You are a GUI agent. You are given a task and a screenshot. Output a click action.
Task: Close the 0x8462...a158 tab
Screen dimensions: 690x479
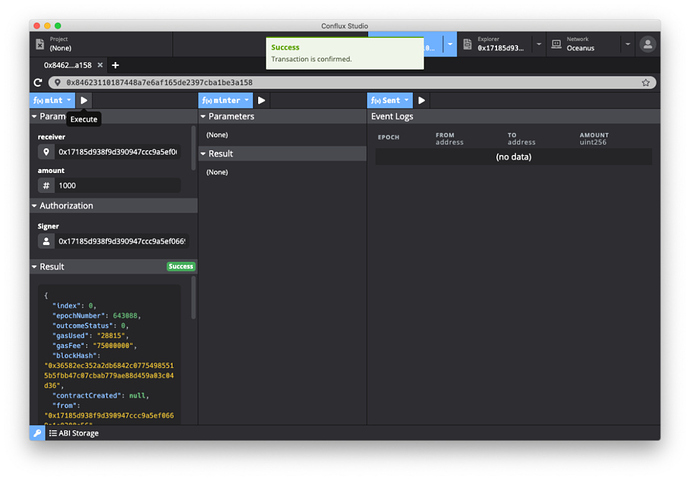(x=100, y=65)
